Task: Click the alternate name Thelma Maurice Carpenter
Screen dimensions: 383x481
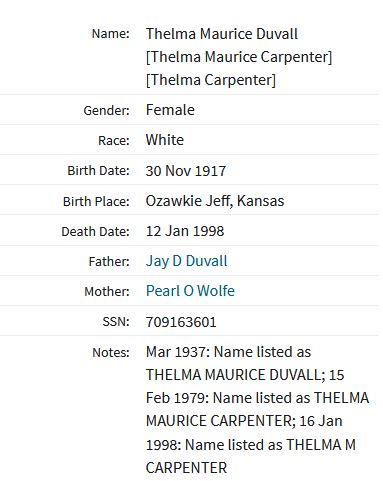Action: (x=239, y=57)
